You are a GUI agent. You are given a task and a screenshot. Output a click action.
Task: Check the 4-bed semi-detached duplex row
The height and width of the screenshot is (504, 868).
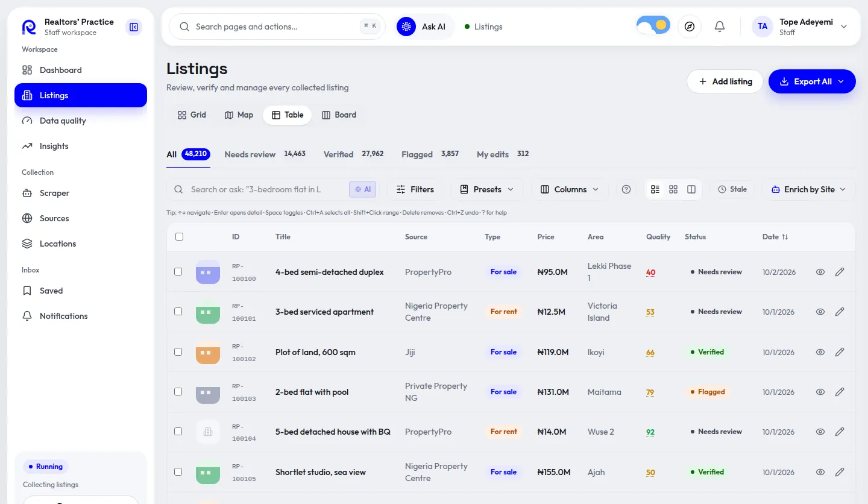coord(178,272)
